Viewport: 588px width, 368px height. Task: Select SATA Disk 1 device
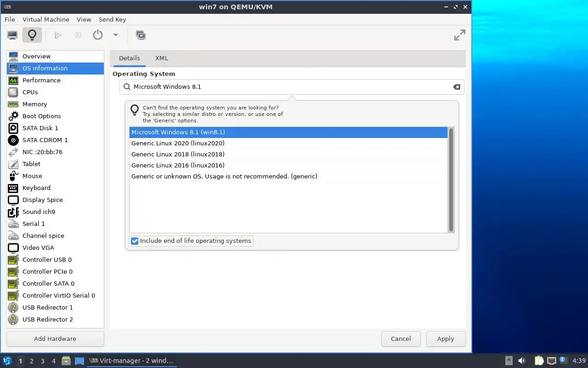coord(55,128)
